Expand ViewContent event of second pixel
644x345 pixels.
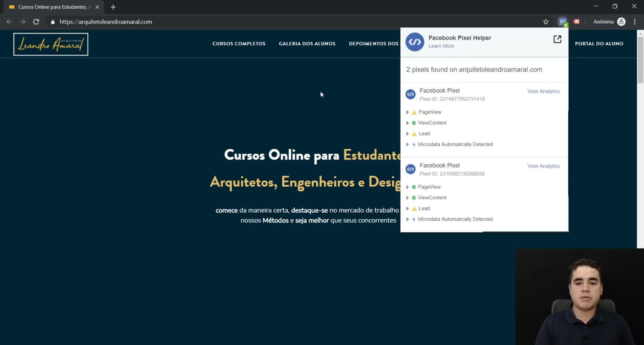tap(407, 198)
